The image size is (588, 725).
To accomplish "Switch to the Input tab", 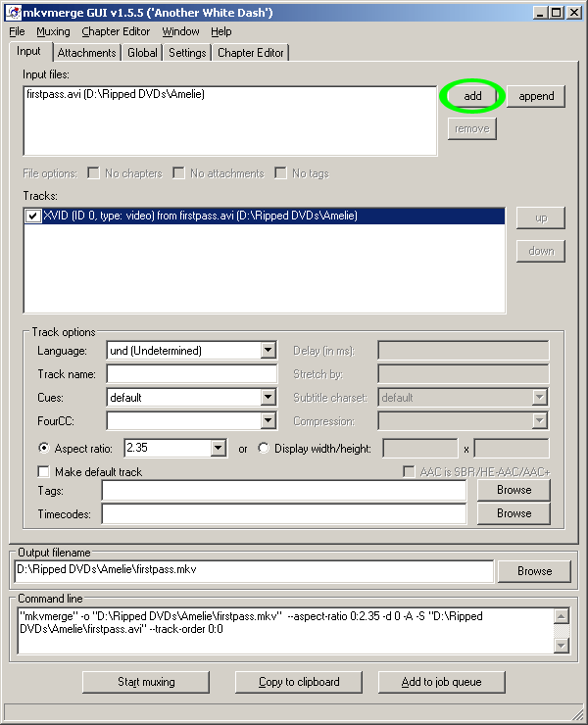I will click(28, 51).
